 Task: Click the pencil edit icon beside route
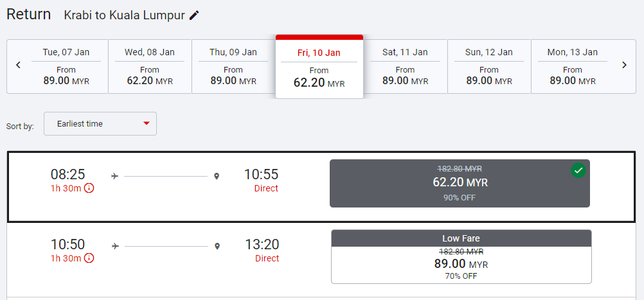tap(194, 15)
